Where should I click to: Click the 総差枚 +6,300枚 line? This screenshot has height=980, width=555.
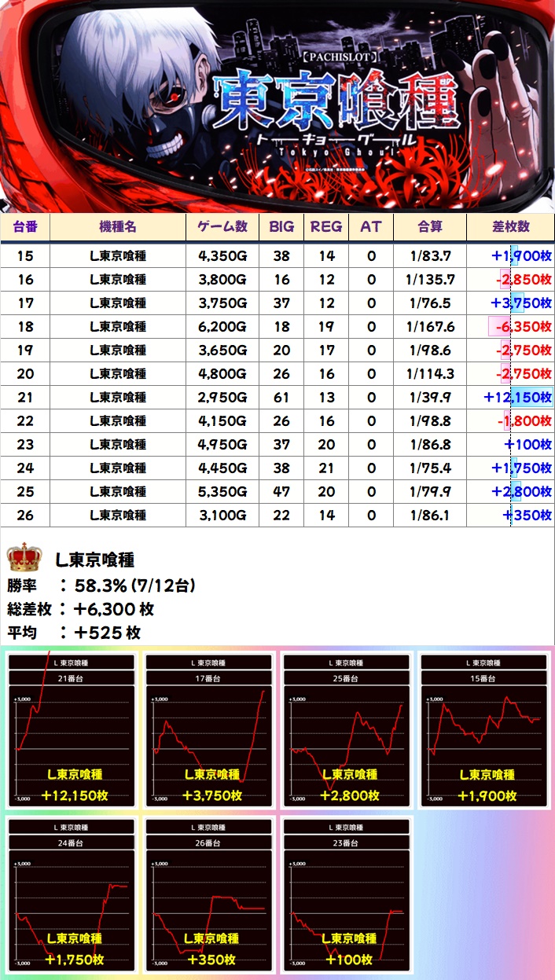point(80,609)
